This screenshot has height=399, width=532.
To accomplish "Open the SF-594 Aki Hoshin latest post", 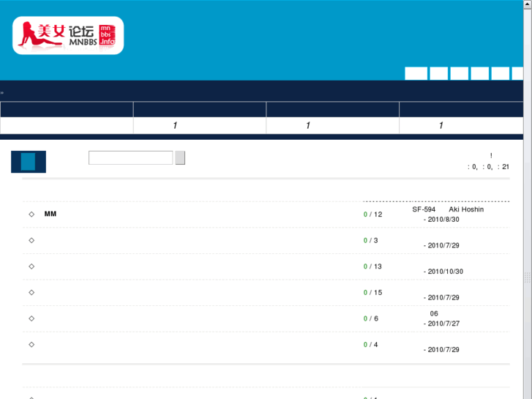I will coord(448,209).
